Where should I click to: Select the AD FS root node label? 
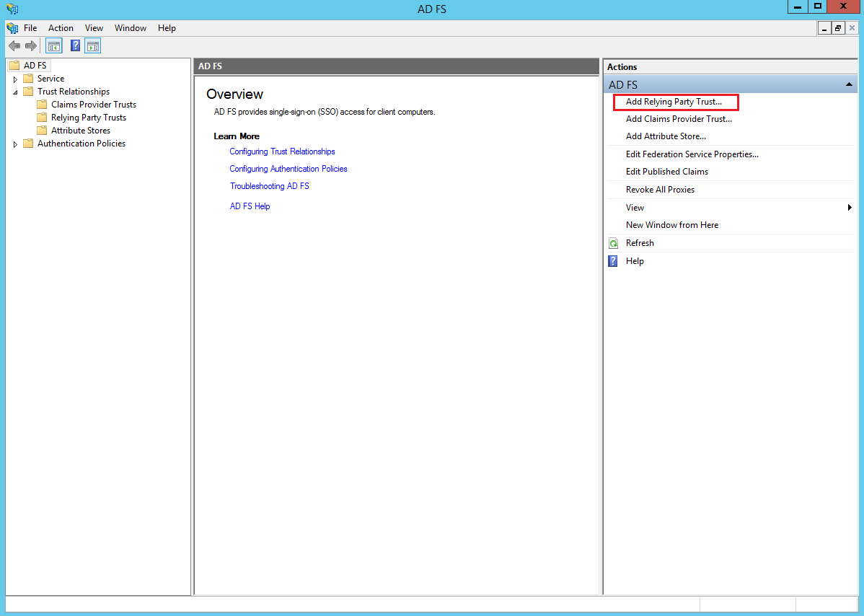[35, 66]
